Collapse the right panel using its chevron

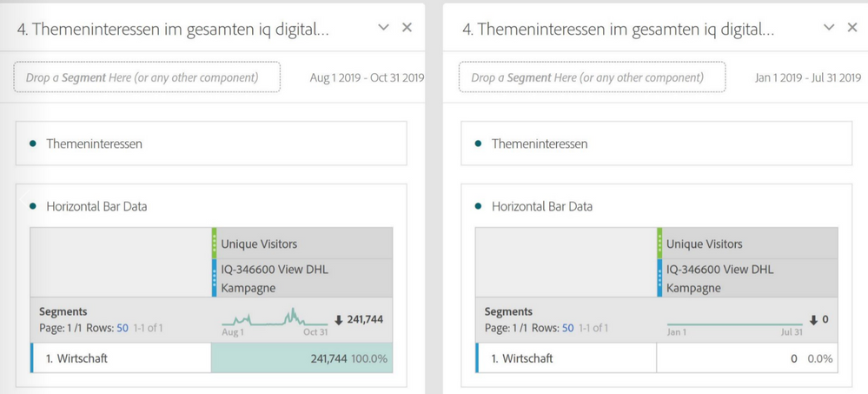pos(829,27)
